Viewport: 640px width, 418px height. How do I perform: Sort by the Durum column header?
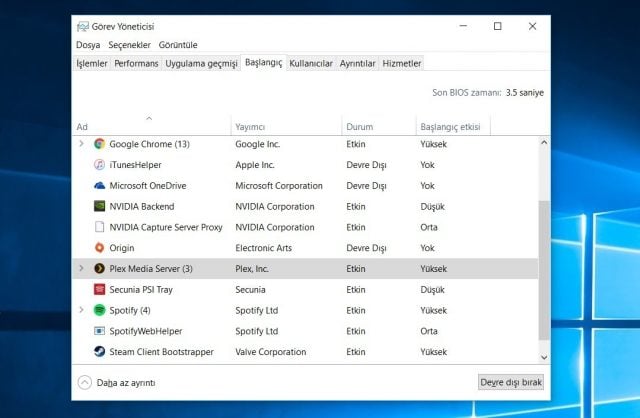(x=379, y=125)
